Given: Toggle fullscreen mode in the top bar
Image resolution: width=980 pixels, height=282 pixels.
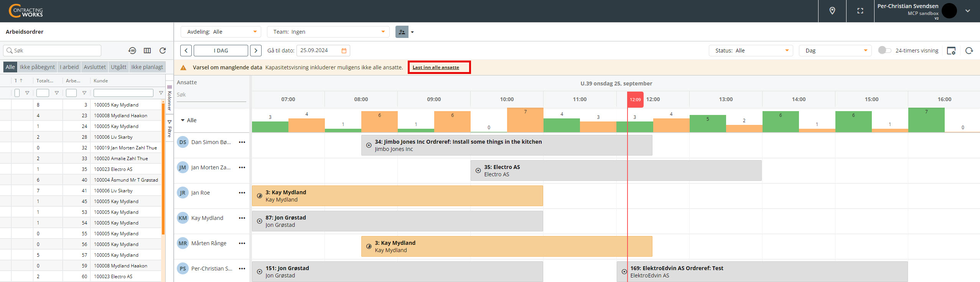Looking at the screenshot, I should click(860, 11).
